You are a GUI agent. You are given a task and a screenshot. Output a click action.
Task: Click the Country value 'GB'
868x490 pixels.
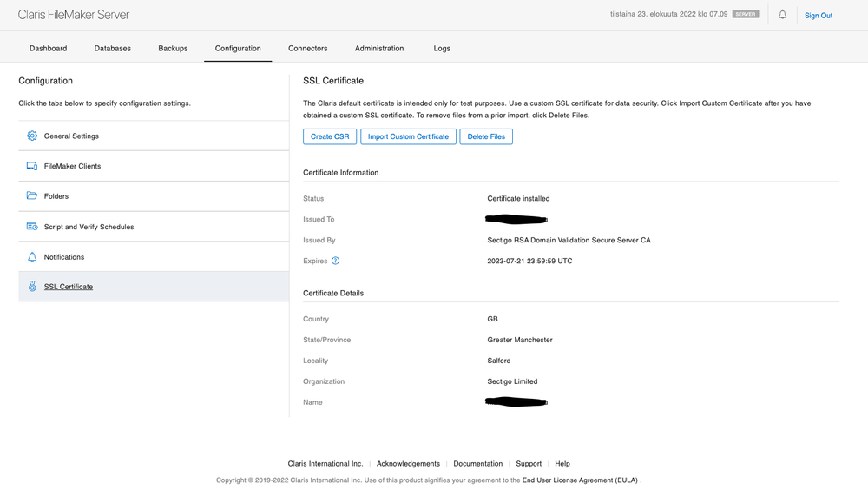click(493, 319)
